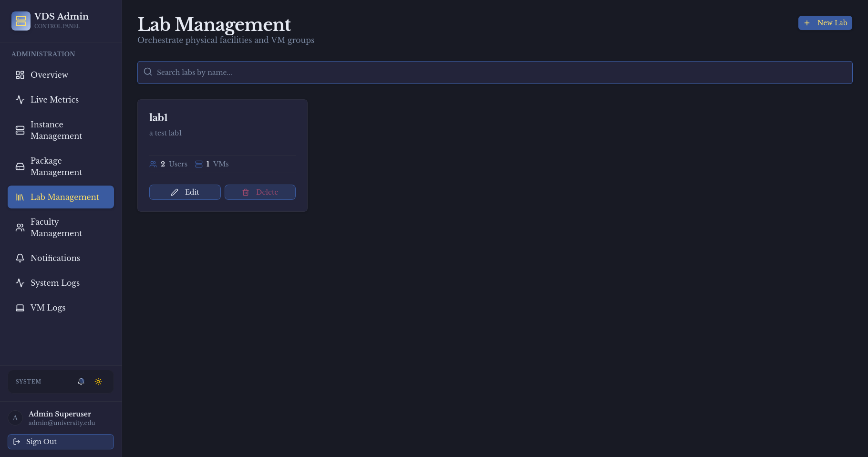This screenshot has height=457, width=868.
Task: View System Logs
Action: 61,283
